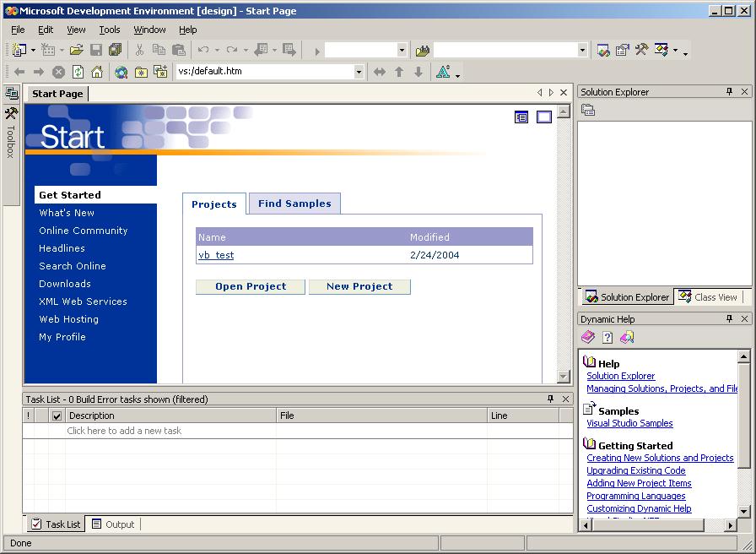Image resolution: width=756 pixels, height=554 pixels.
Task: Click the Font Size letter A icon
Action: click(x=443, y=72)
